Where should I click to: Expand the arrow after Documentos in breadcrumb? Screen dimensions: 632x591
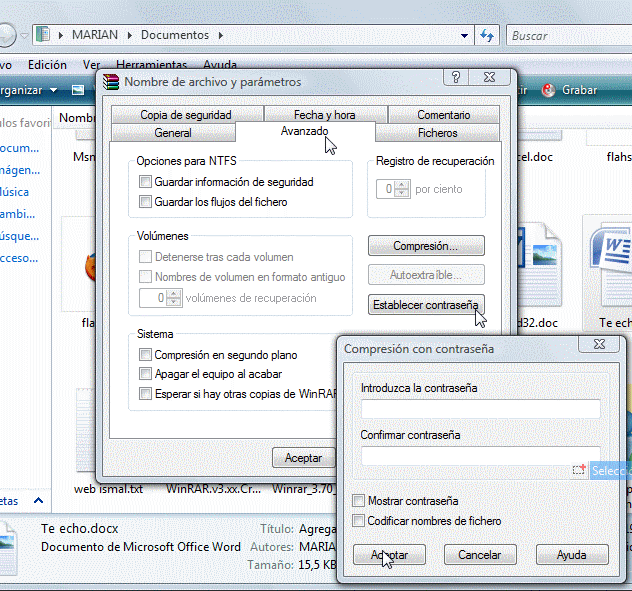pos(221,35)
